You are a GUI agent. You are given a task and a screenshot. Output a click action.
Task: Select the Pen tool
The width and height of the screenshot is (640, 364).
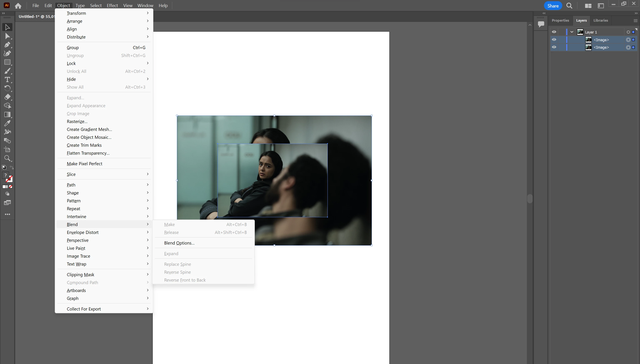(x=7, y=45)
